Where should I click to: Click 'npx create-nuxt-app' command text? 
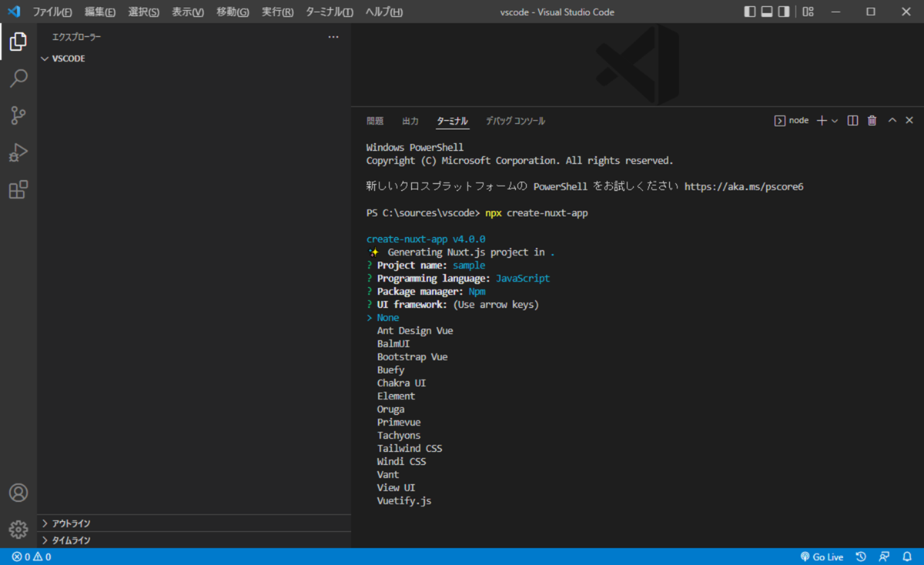537,212
